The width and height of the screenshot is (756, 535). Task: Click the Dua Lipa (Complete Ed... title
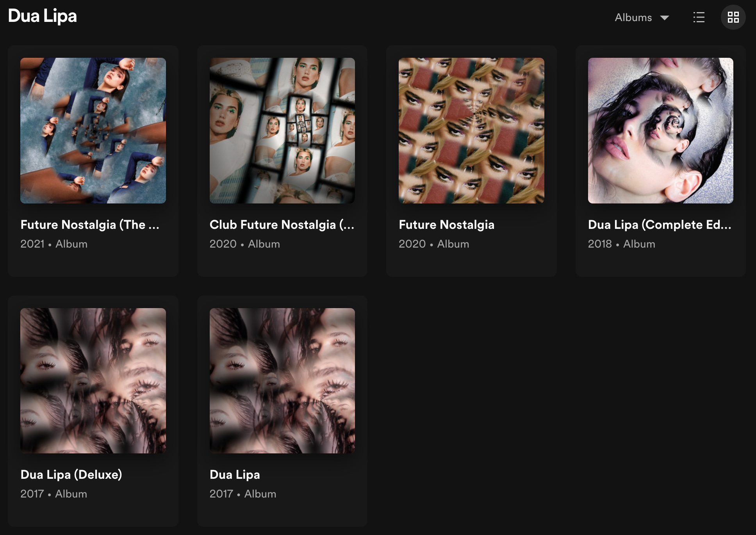659,225
